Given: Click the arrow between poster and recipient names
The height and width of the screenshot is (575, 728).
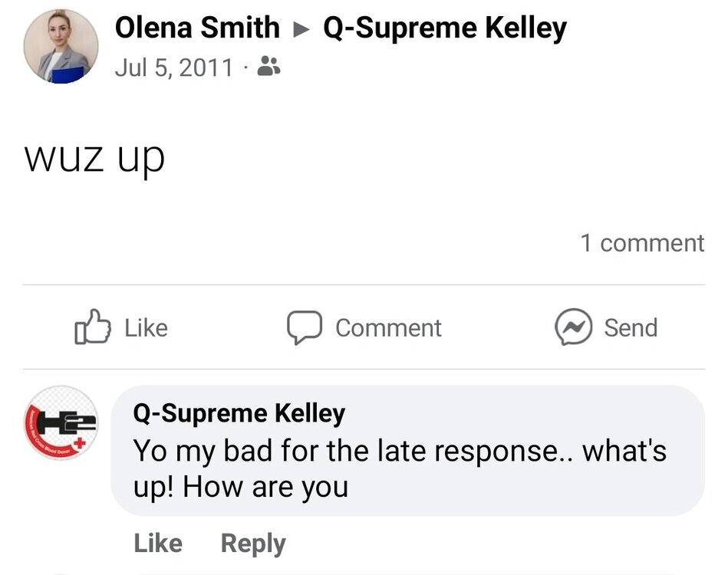Looking at the screenshot, I should point(301,30).
